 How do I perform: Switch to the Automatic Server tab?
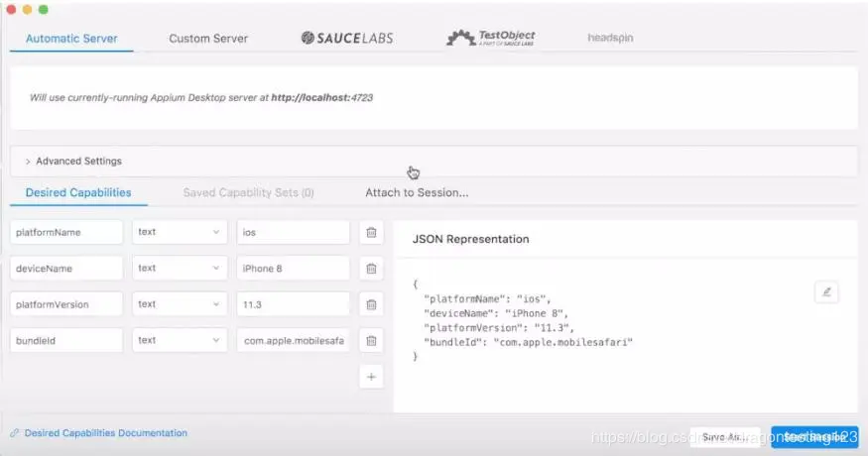click(x=71, y=39)
